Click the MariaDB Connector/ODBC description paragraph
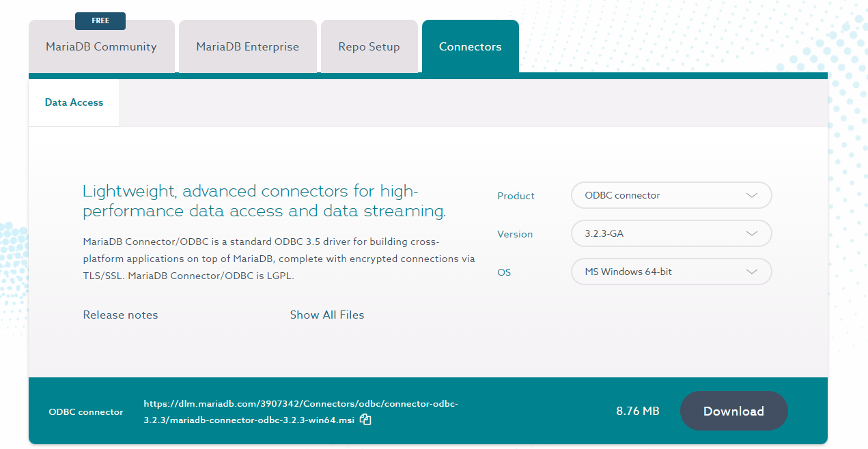Viewport: 868px width, 449px height. [279, 259]
